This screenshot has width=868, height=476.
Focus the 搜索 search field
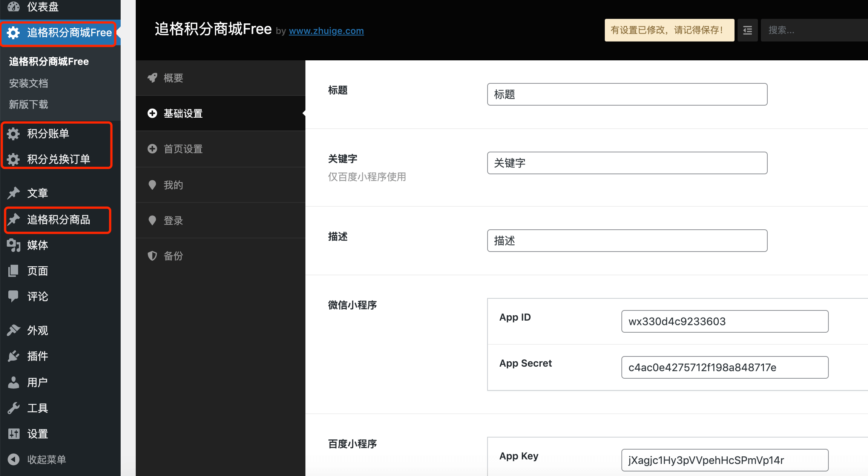811,30
